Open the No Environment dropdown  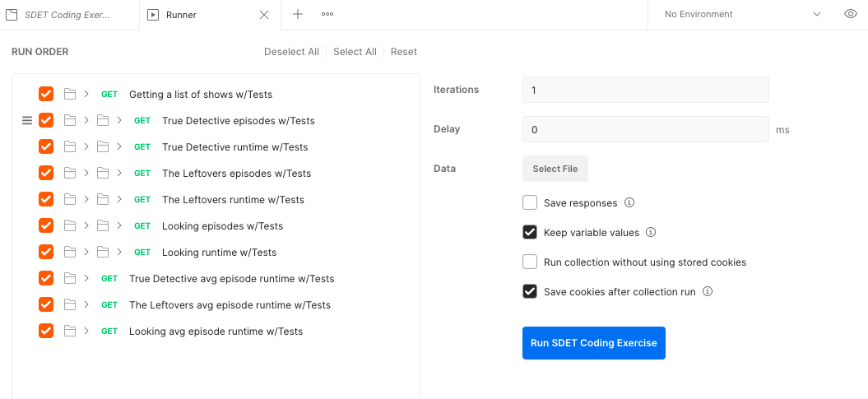742,14
